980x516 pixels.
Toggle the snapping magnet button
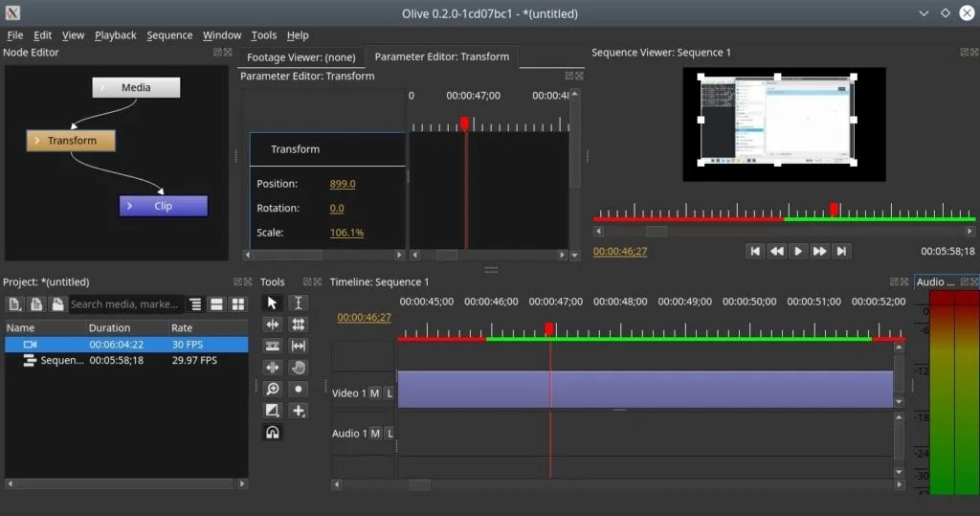tap(273, 433)
